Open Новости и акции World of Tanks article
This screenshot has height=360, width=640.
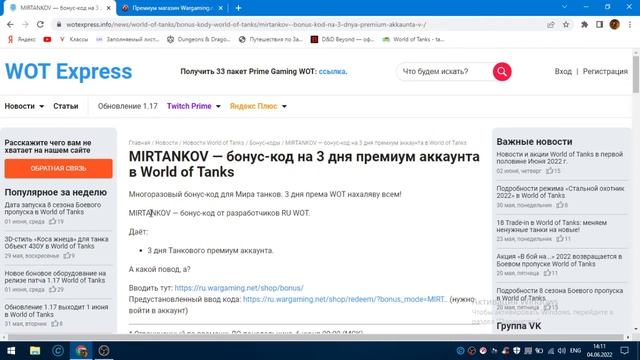pyautogui.click(x=560, y=158)
